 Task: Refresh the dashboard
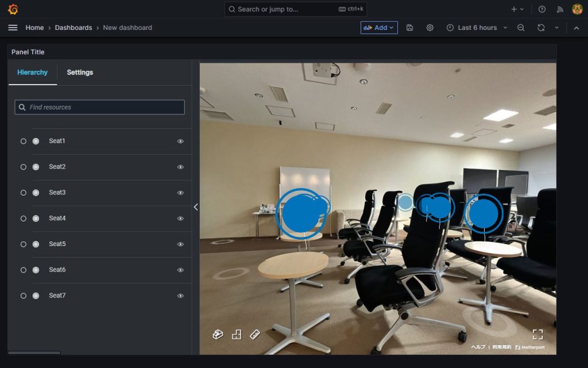pos(541,28)
